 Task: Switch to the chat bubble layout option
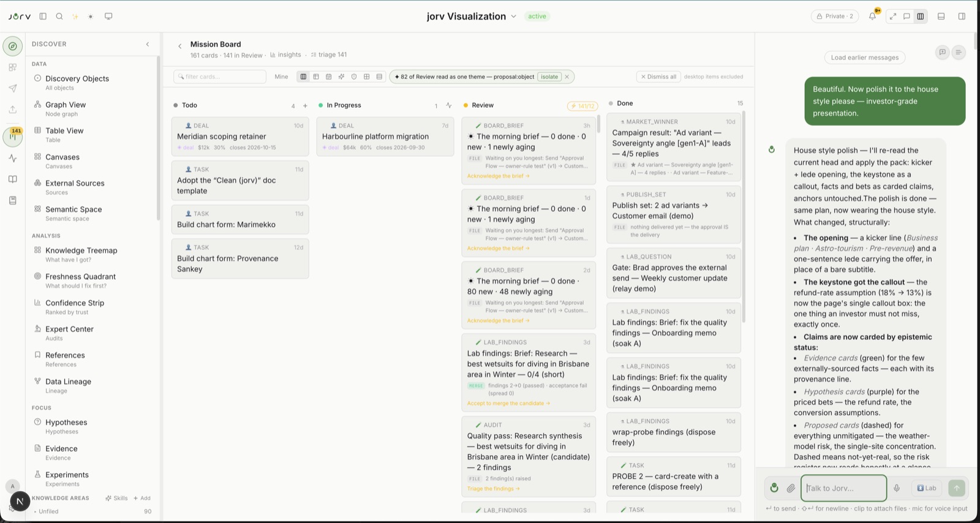907,17
